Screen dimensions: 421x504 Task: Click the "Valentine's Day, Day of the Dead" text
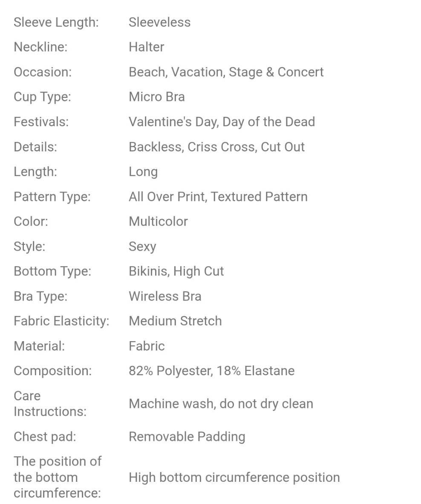coord(222,122)
